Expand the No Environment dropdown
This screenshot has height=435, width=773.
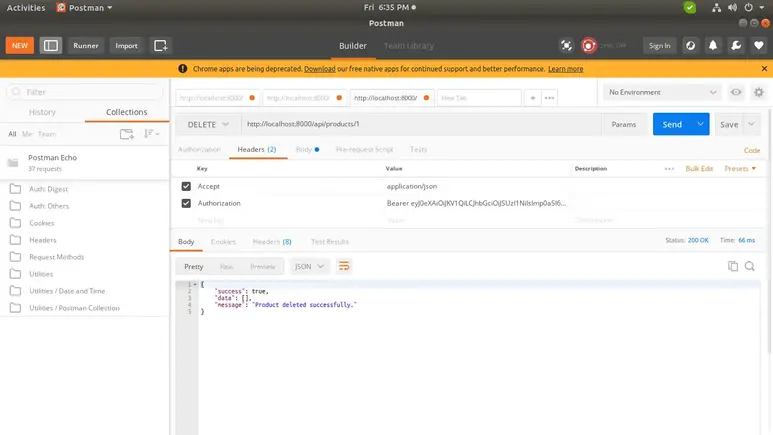pyautogui.click(x=662, y=92)
